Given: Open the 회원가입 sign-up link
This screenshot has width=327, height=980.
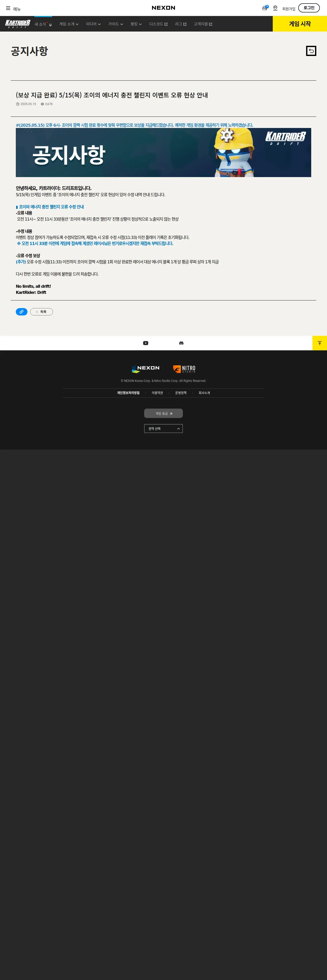Looking at the screenshot, I should 289,9.
